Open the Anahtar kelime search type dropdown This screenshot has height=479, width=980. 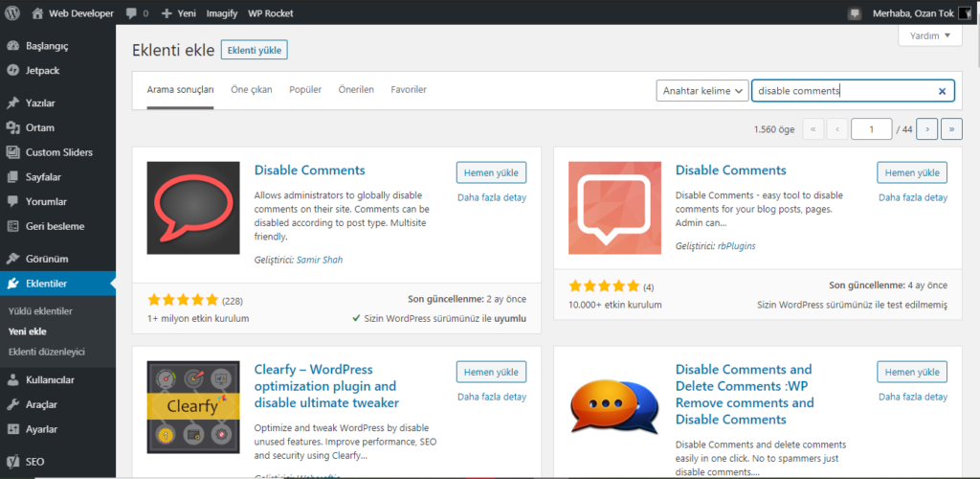click(x=702, y=91)
